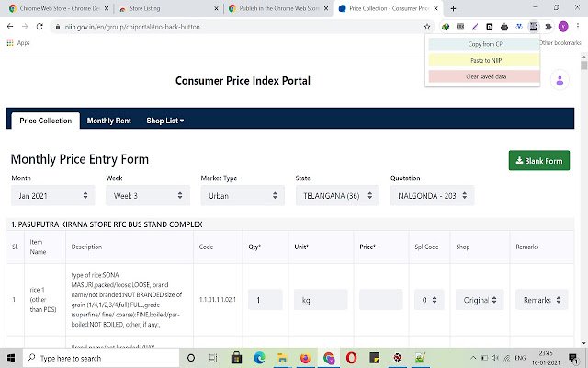Click the gray rectangular extension icon beside the globe

point(460,27)
